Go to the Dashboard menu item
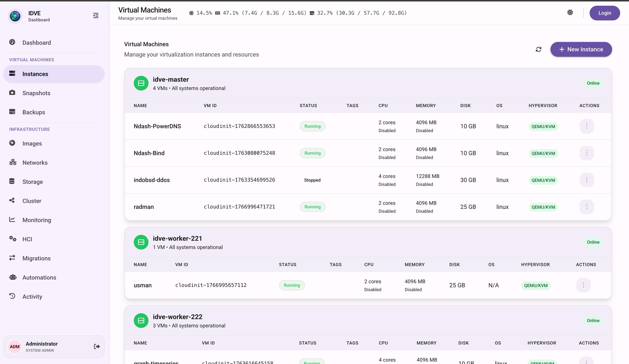This screenshot has height=364, width=629. tap(36, 42)
